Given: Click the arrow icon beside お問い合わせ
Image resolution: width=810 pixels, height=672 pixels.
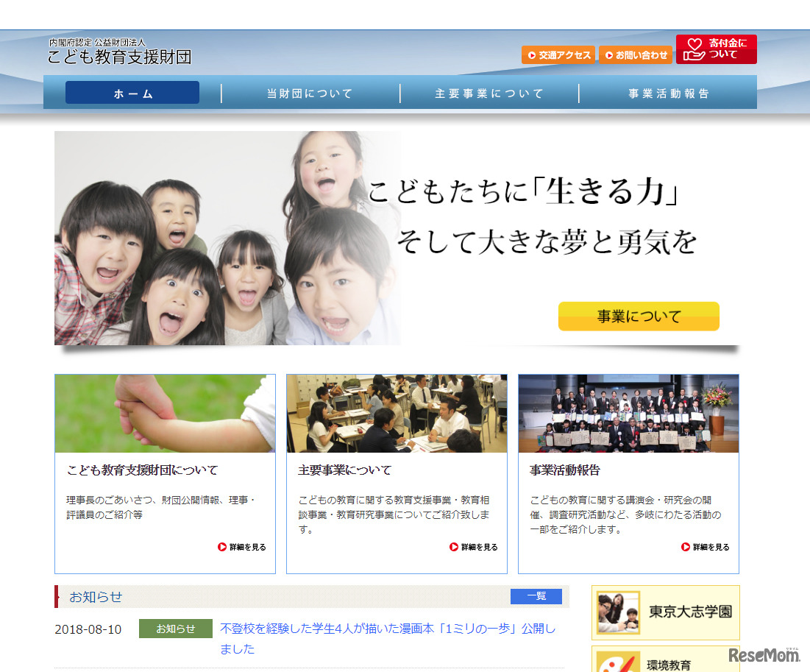Looking at the screenshot, I should point(609,55).
